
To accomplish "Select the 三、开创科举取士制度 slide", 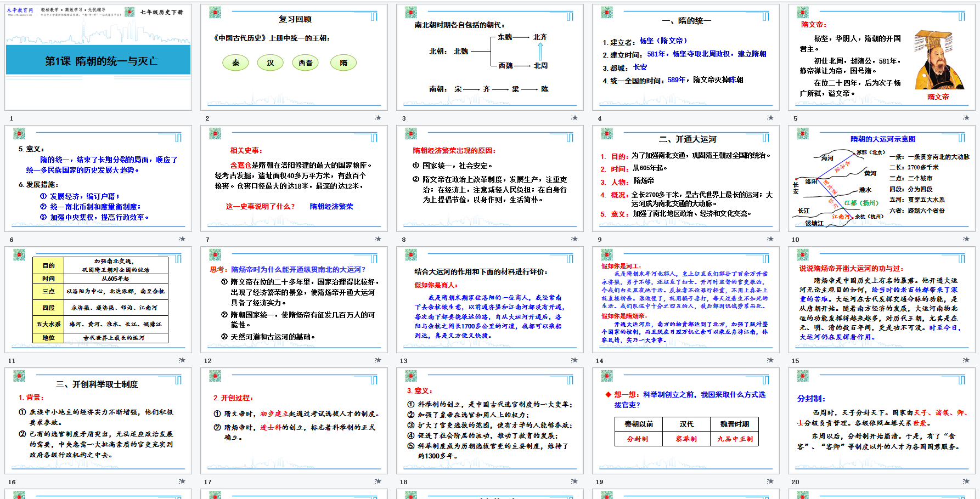I will coord(98,421).
